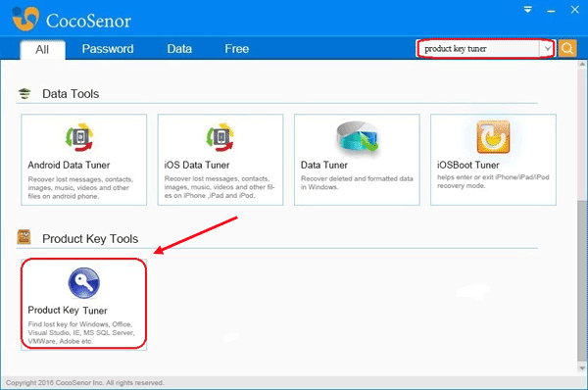Click the scrollbar up arrow

582,65
